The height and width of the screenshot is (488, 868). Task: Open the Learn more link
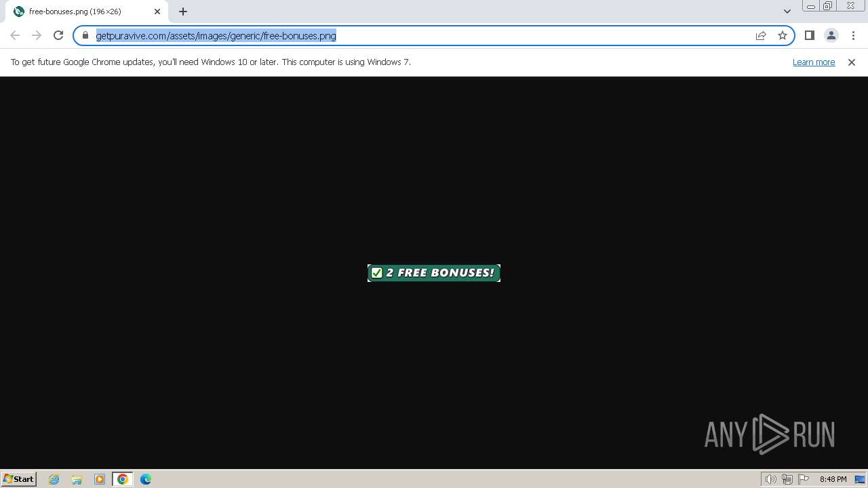click(814, 62)
